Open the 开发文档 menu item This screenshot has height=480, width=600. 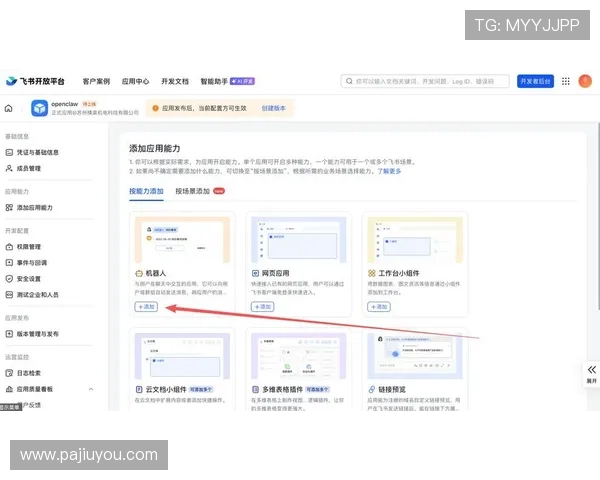pos(175,81)
